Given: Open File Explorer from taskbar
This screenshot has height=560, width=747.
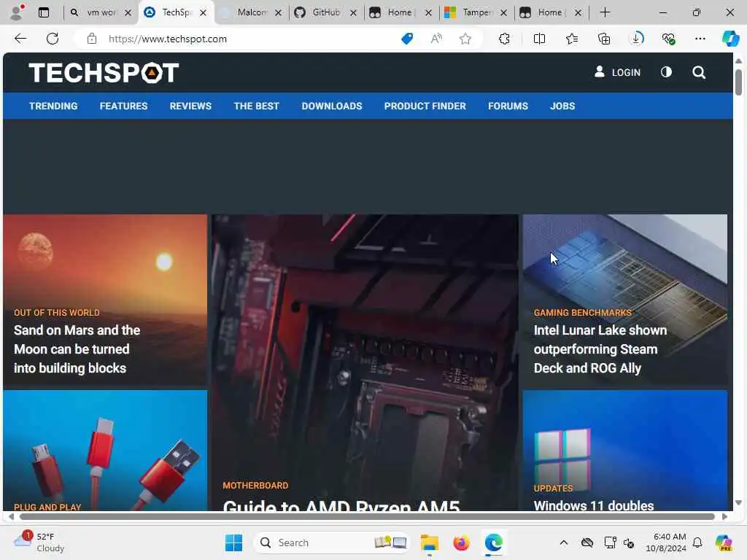Looking at the screenshot, I should pyautogui.click(x=429, y=542).
